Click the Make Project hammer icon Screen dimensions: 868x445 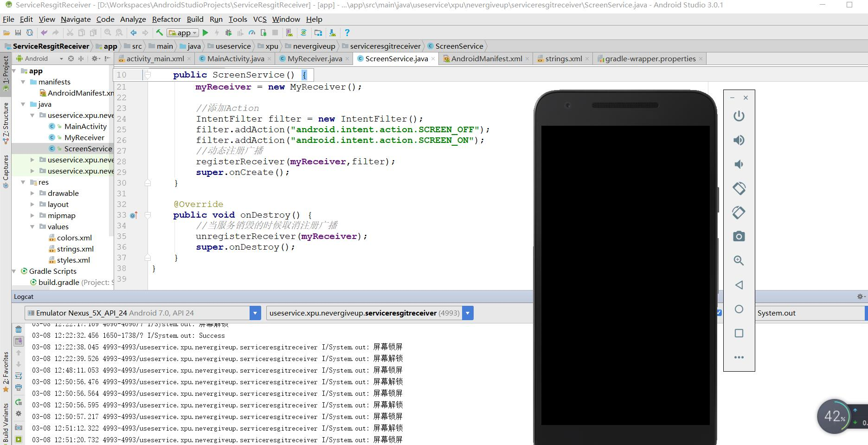[x=159, y=32]
